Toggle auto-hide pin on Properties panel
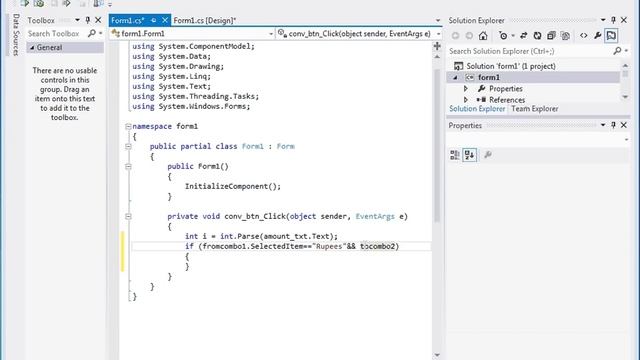The width and height of the screenshot is (640, 360). click(x=613, y=125)
